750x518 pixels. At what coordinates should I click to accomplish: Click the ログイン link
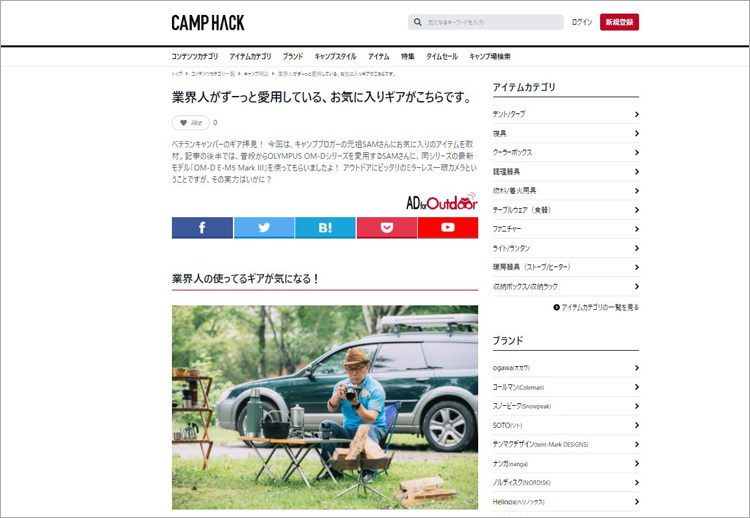[x=582, y=22]
